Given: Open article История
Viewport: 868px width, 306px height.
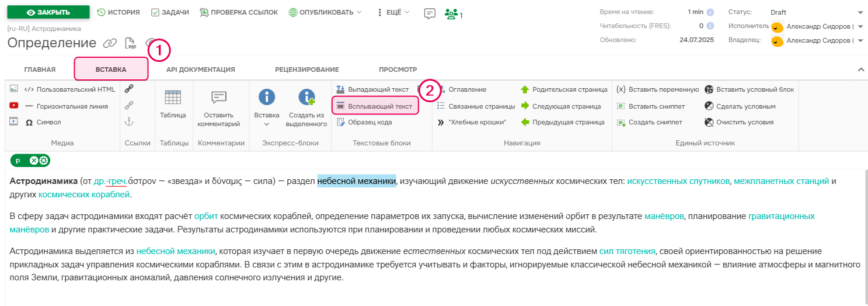Looking at the screenshot, I should (x=118, y=12).
